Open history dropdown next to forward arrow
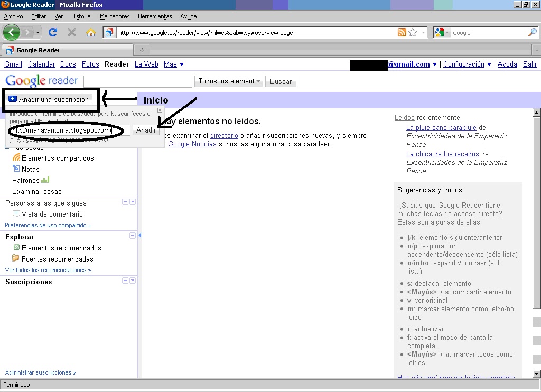Viewport: 541px width, 392px height. (38, 33)
